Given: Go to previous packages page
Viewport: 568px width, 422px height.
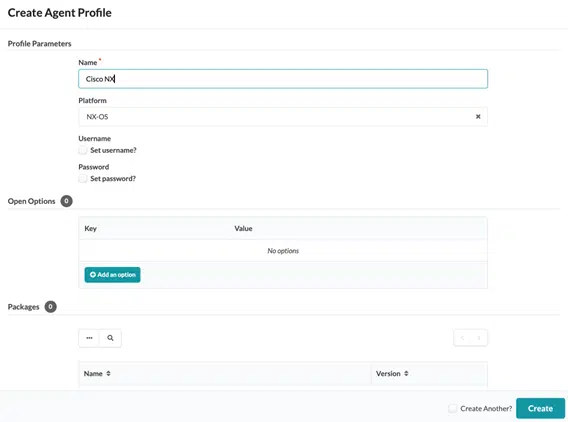Looking at the screenshot, I should pos(462,338).
